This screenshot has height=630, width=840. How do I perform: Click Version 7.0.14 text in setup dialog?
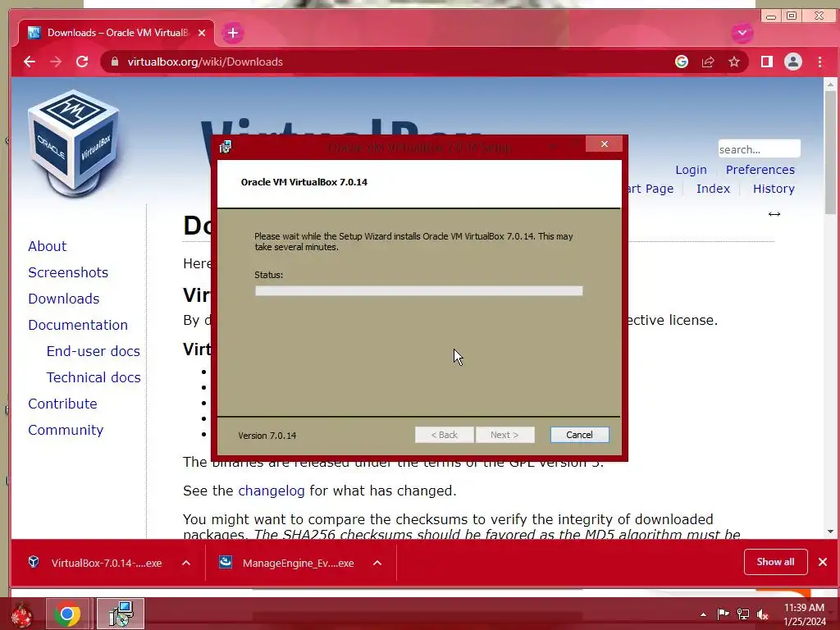coord(267,436)
